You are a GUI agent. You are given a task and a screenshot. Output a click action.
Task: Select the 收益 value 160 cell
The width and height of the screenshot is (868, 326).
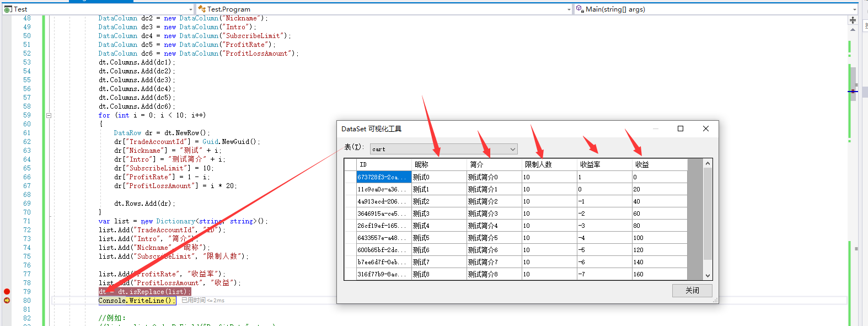(x=660, y=274)
